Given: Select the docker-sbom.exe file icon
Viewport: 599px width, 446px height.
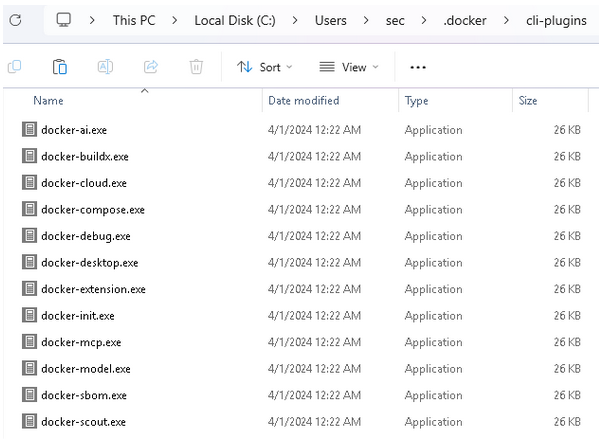Looking at the screenshot, I should point(29,395).
